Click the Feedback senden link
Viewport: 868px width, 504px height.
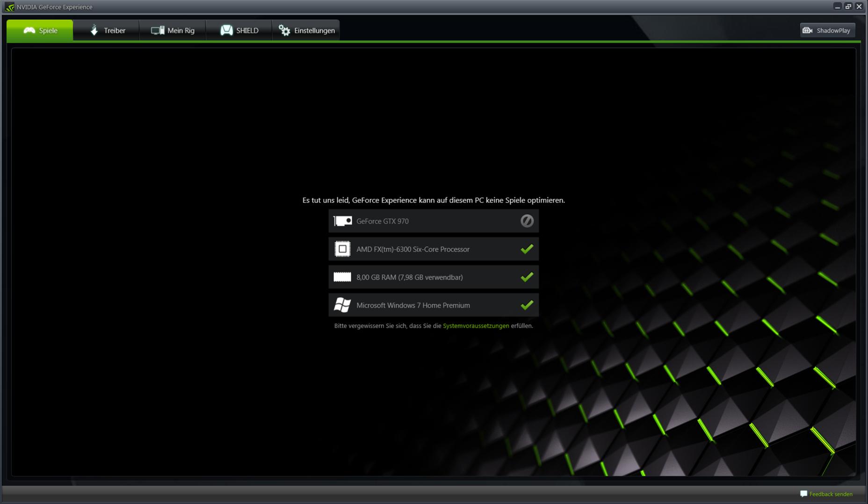coord(831,494)
